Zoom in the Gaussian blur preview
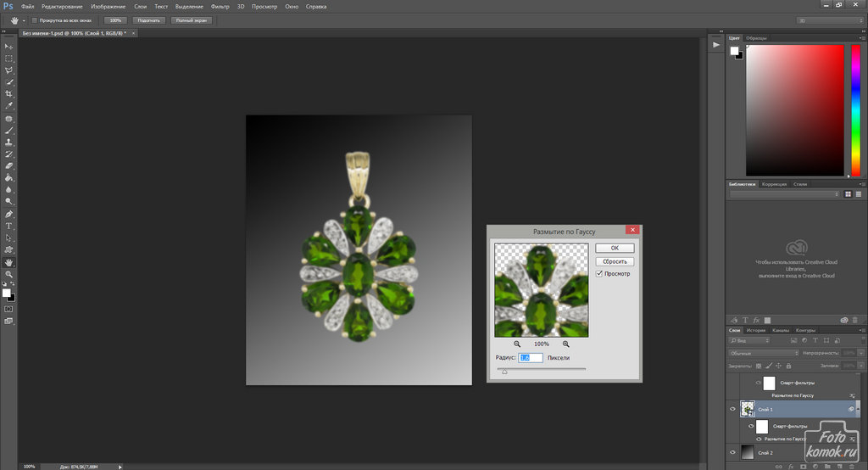The width and height of the screenshot is (868, 470). pos(565,344)
